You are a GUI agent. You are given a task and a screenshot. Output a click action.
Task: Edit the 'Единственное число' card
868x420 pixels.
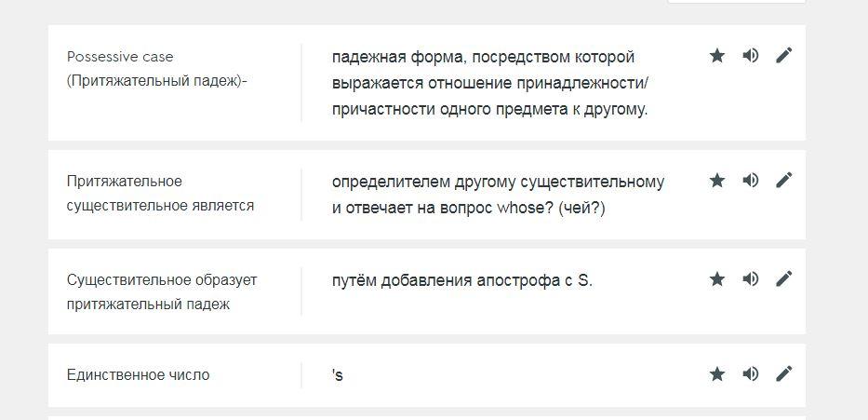click(784, 374)
